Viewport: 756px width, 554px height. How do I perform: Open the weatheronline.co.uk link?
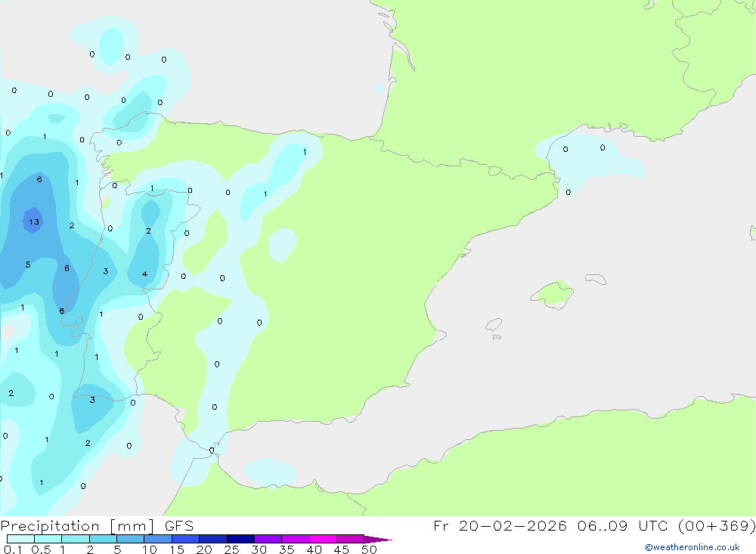click(x=692, y=547)
